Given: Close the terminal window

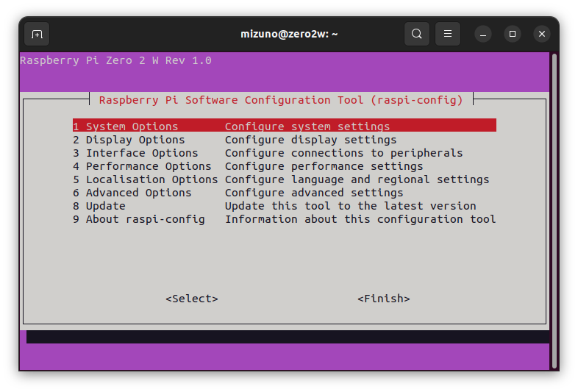Looking at the screenshot, I should click(542, 34).
